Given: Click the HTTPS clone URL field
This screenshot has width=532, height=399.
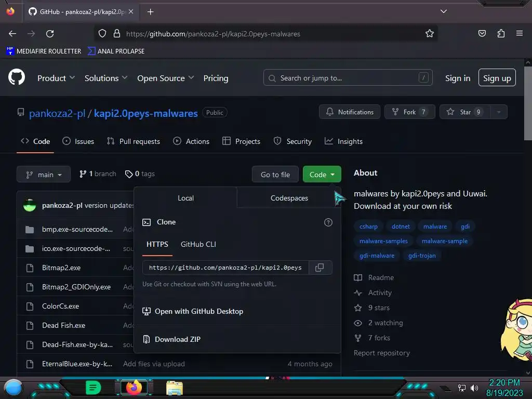Looking at the screenshot, I should pos(225,268).
